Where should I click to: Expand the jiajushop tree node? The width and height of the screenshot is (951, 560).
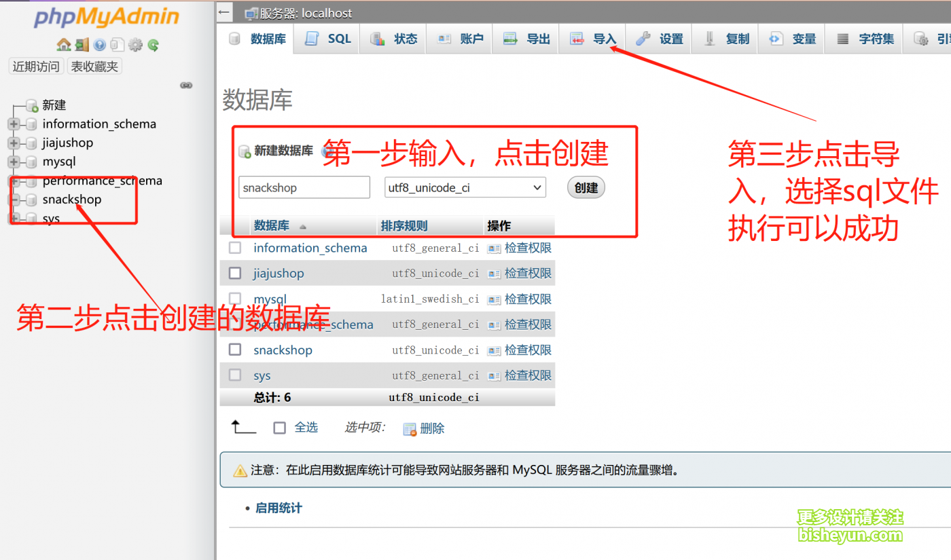coord(13,143)
